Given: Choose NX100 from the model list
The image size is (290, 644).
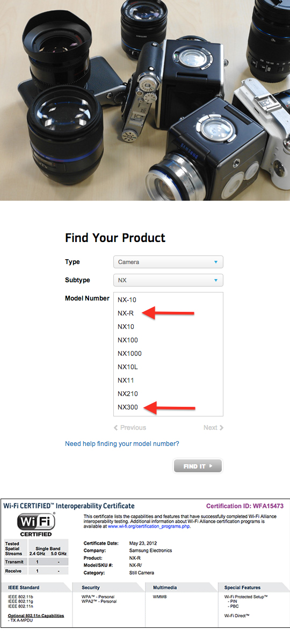Looking at the screenshot, I should tap(128, 340).
